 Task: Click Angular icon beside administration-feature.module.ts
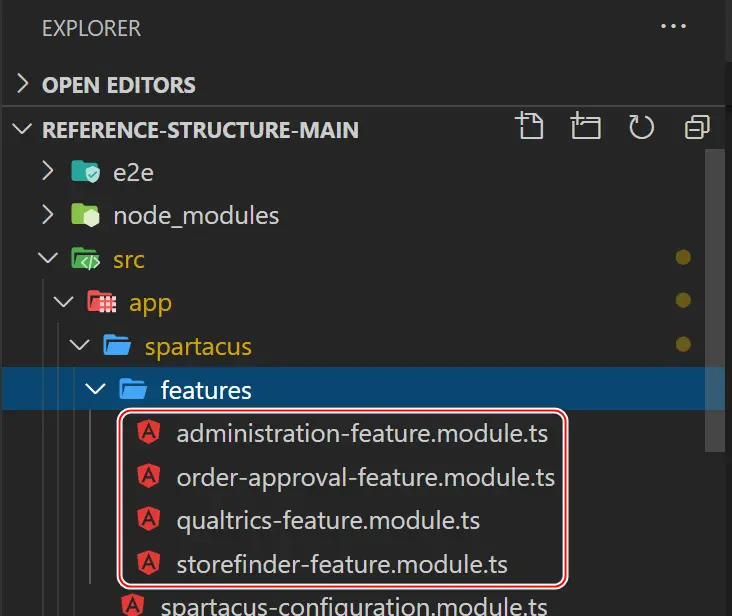149,433
